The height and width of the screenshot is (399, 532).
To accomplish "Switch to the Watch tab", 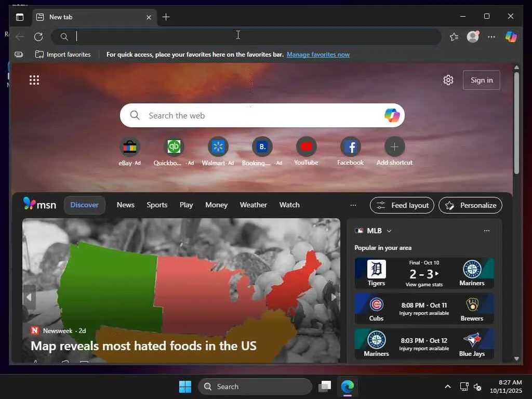I will [289, 205].
